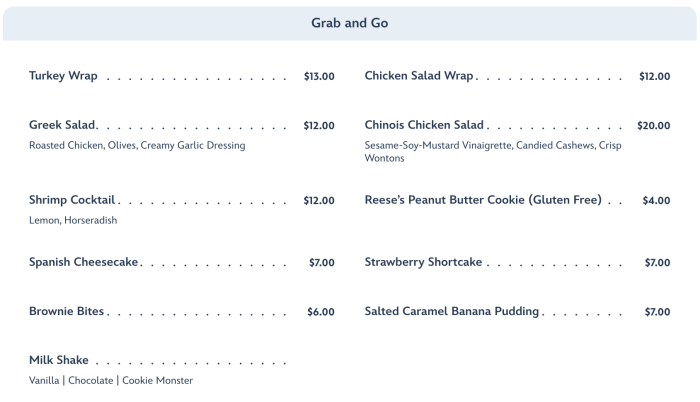Viewport: 700px width, 402px height.
Task: Click the Brownie Bites item
Action: coord(67,311)
